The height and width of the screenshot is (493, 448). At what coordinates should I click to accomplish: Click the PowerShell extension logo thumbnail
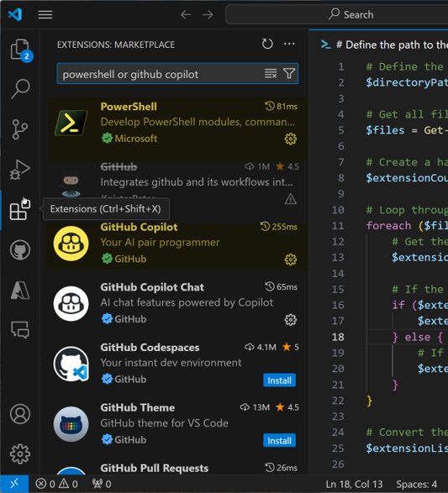click(x=71, y=123)
